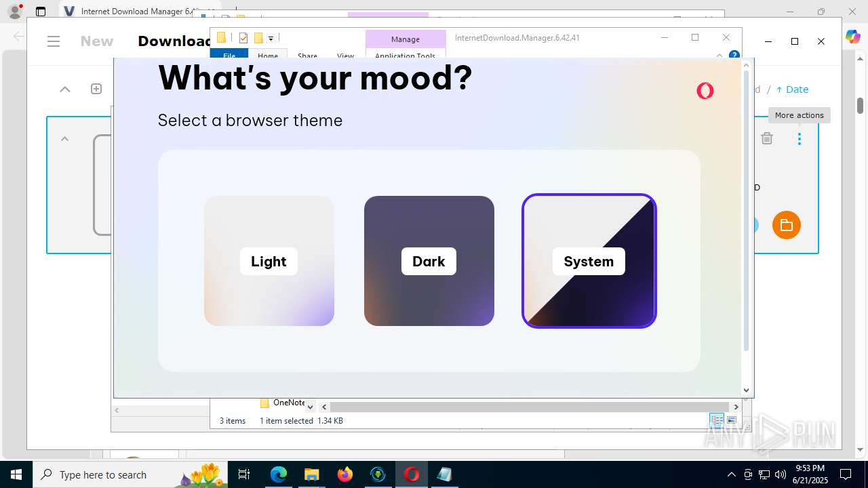Open the notification center
Screen dimensions: 868x488
coord(846,474)
